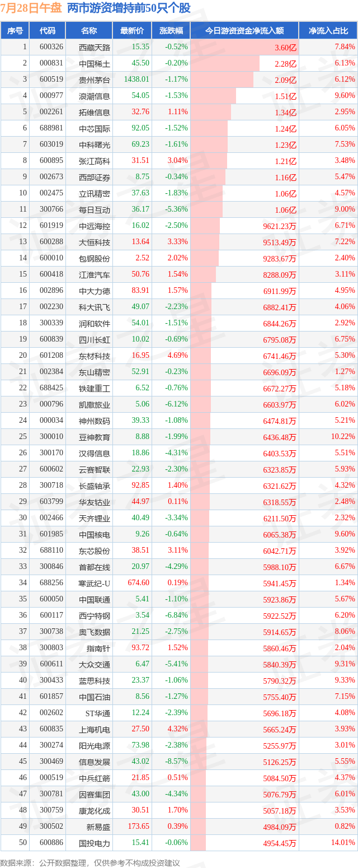Screen dimensions: 358x868
Task: Select stock name 西部证券
Action: [x=95, y=178]
